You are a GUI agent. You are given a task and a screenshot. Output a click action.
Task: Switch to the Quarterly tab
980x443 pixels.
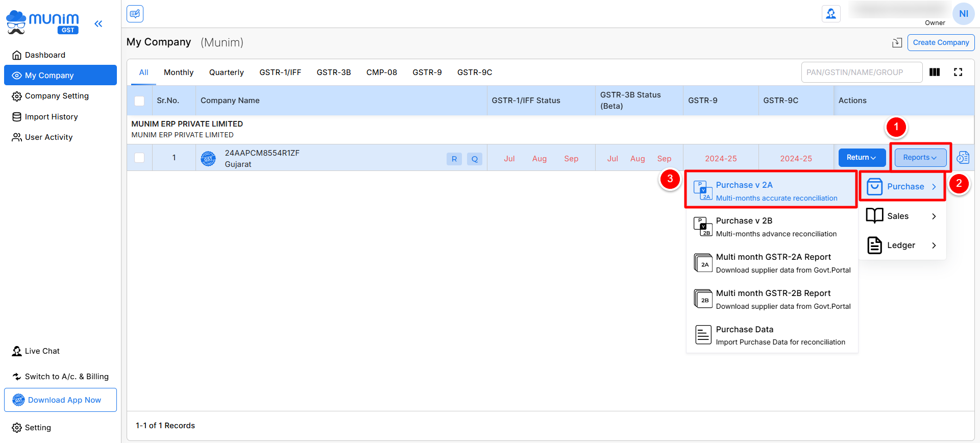pyautogui.click(x=227, y=72)
